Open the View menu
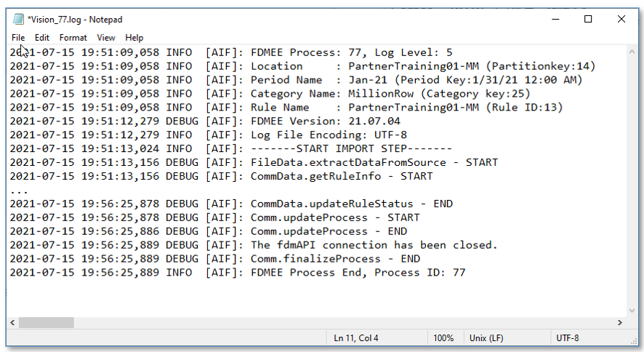 click(x=106, y=38)
